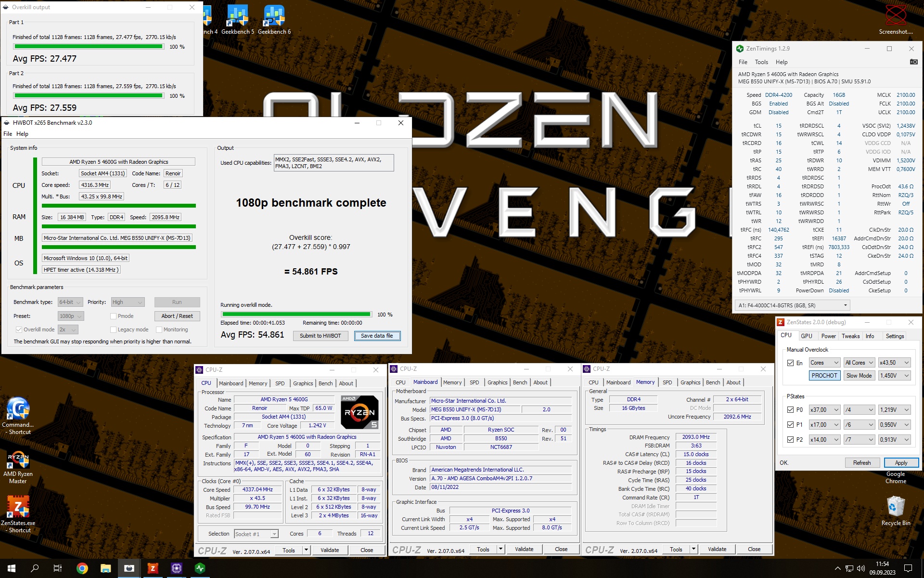Launch the ZenStates.exe shortcut on desktop
This screenshot has height=578, width=924.
tap(18, 514)
